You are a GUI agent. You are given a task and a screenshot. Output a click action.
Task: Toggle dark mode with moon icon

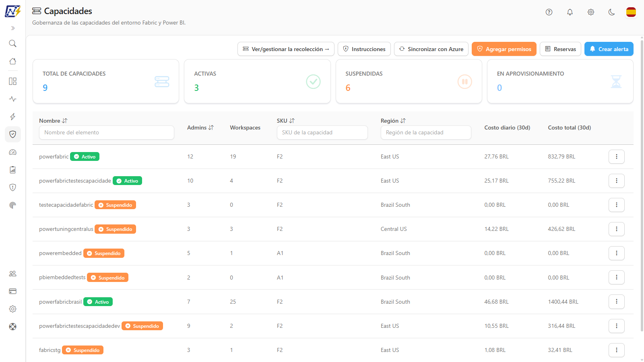click(x=612, y=12)
